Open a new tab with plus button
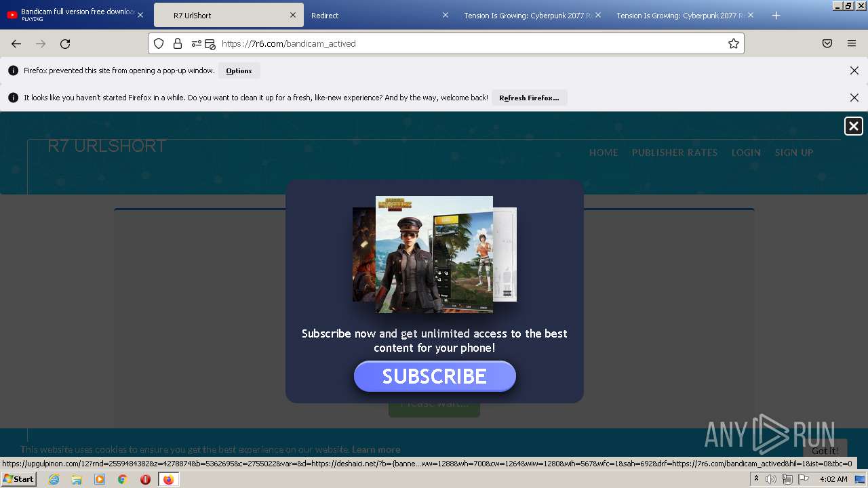The height and width of the screenshot is (488, 868). pos(776,16)
